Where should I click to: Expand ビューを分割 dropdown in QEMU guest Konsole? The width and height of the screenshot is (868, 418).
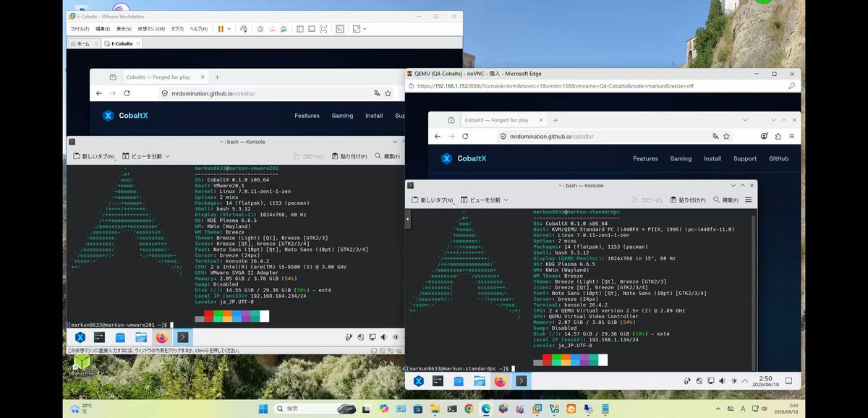[x=505, y=200]
